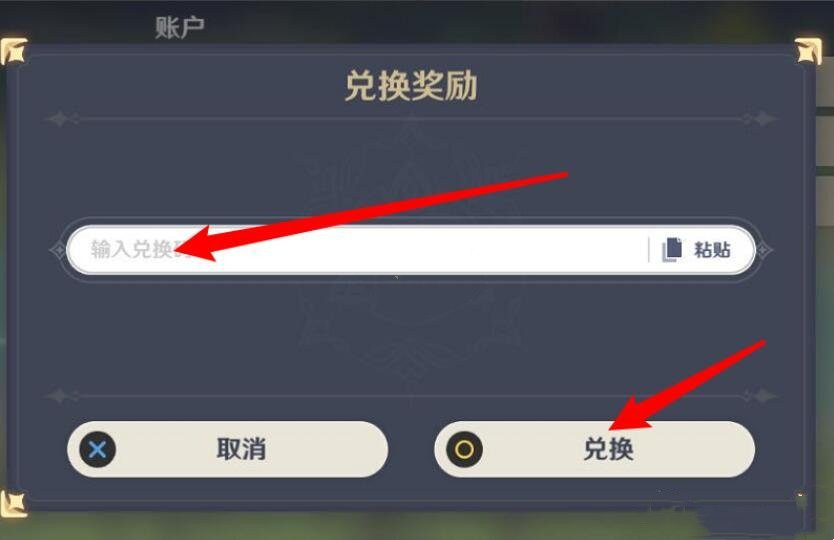
Task: Click the 粘贴 paste label
Action: point(712,250)
